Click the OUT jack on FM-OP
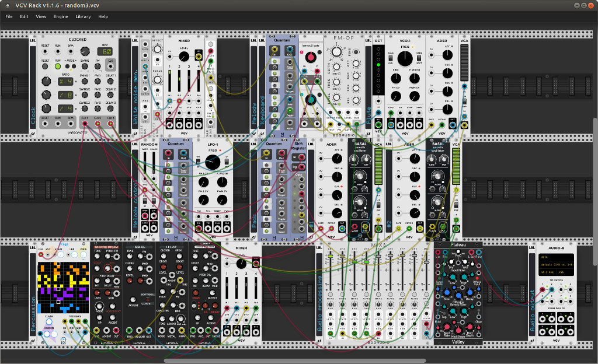 (x=357, y=124)
